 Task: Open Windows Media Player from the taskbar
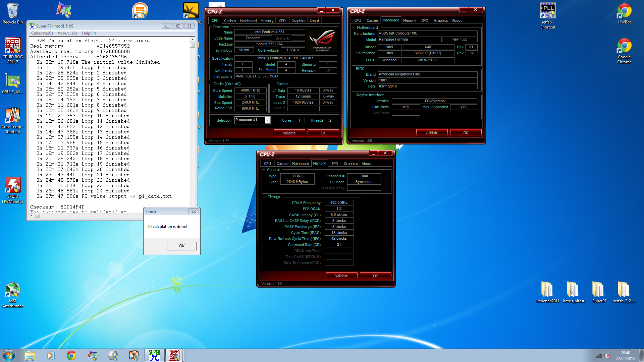coord(50,355)
